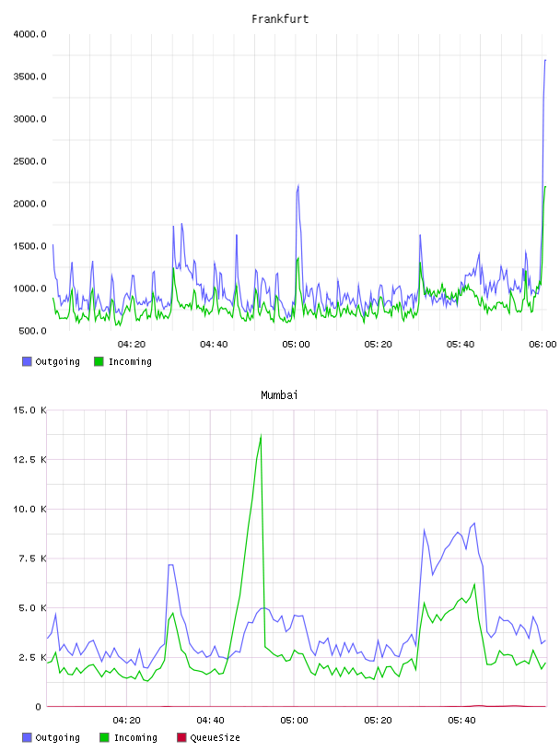Image resolution: width=560 pixels, height=752 pixels.
Task: Click the 05:00 time label on Frankfurt chart
Action: 296,345
